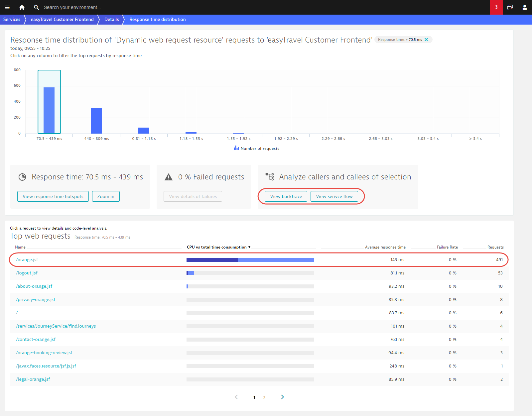Click CPU consumption bar for /logout.jsf
The image size is (532, 416).
pyautogui.click(x=250, y=273)
